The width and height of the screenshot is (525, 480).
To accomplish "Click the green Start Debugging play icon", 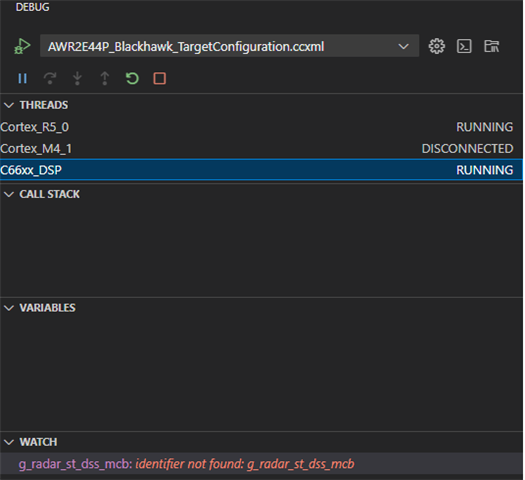I will [22, 46].
